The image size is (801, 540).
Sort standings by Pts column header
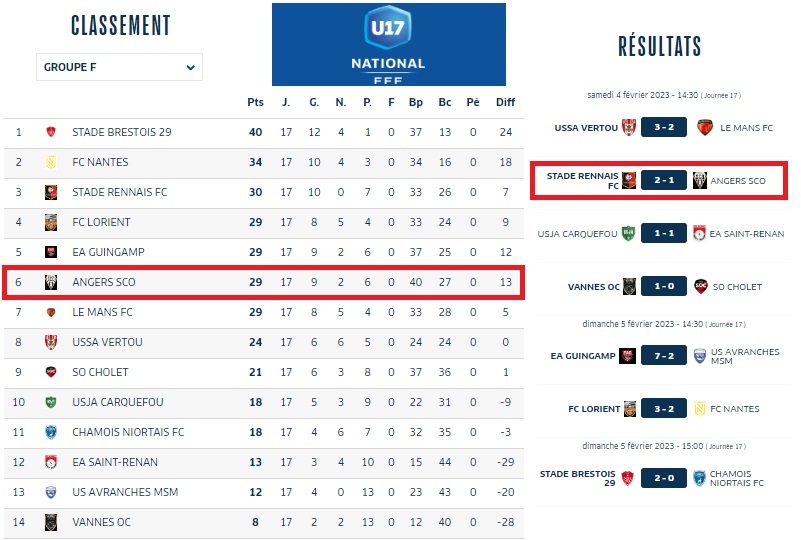255,102
